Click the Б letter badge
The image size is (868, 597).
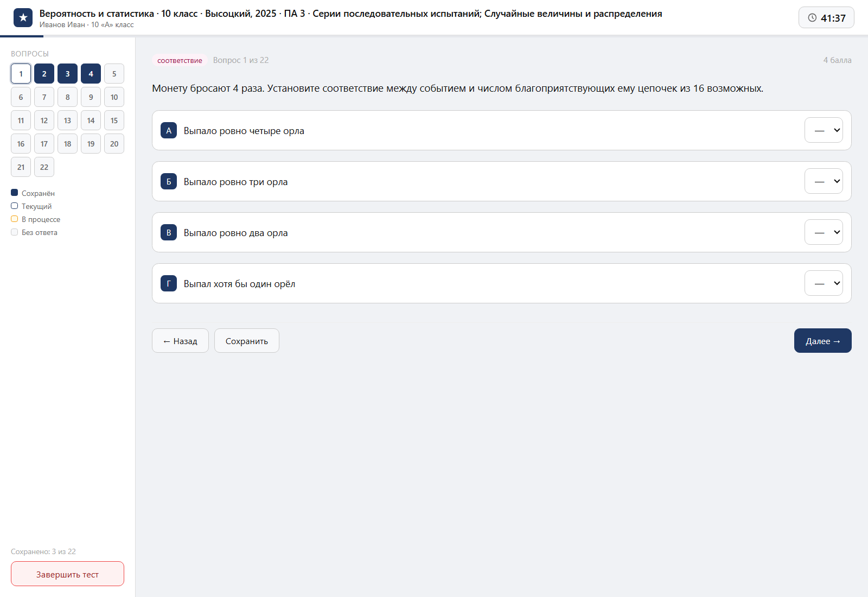tap(169, 181)
